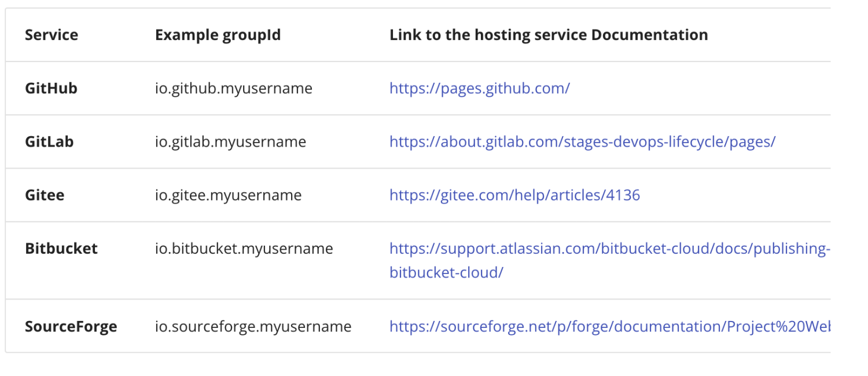Click the io.gitlab.myusername groupId text
Image resolution: width=868 pixels, height=376 pixels.
point(230,142)
